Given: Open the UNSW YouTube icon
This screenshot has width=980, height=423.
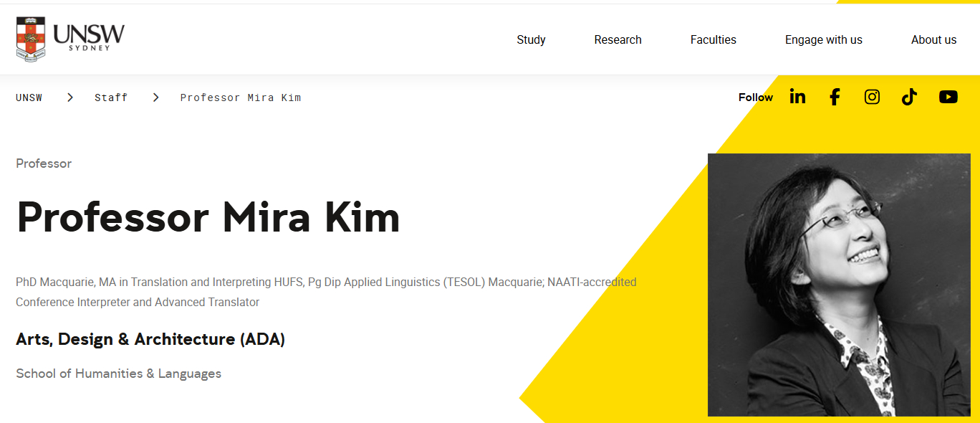Looking at the screenshot, I should tap(948, 97).
